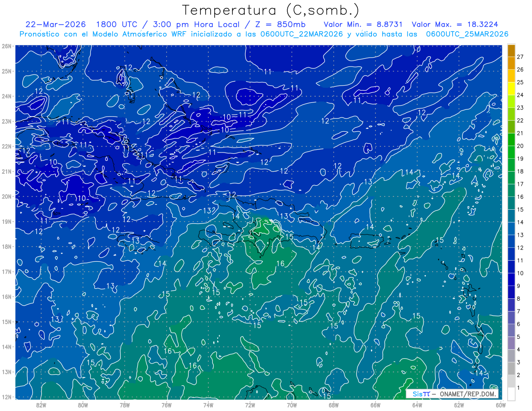Click the 19N latitude axis label
Image resolution: width=532 pixels, height=411 pixels.
pyautogui.click(x=7, y=221)
